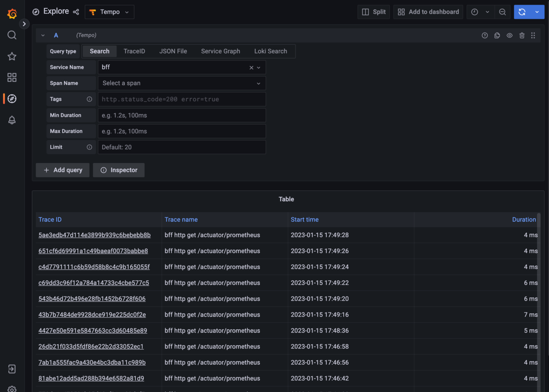Open trace c4d7791111c6b59d58b8c4c9b165055f

[94, 267]
